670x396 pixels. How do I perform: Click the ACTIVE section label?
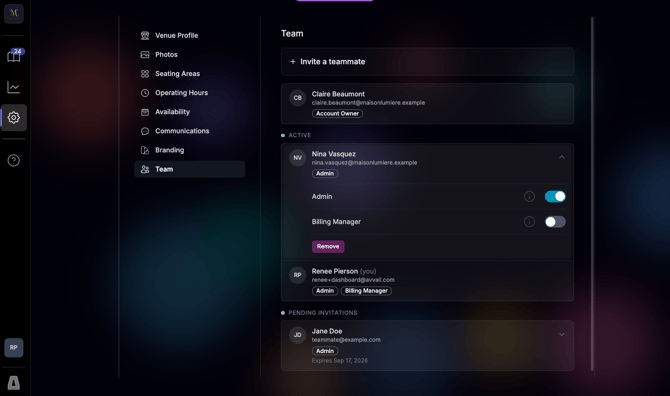pos(300,135)
